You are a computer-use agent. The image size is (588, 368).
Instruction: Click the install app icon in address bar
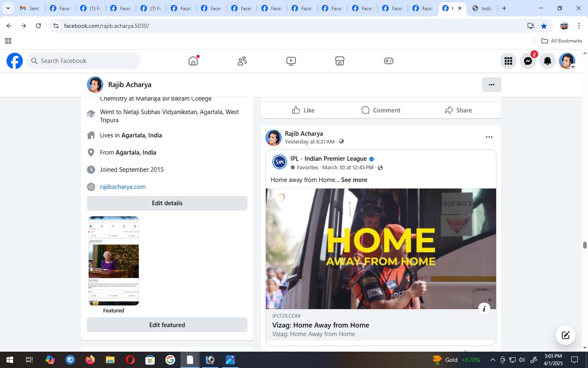(530, 26)
